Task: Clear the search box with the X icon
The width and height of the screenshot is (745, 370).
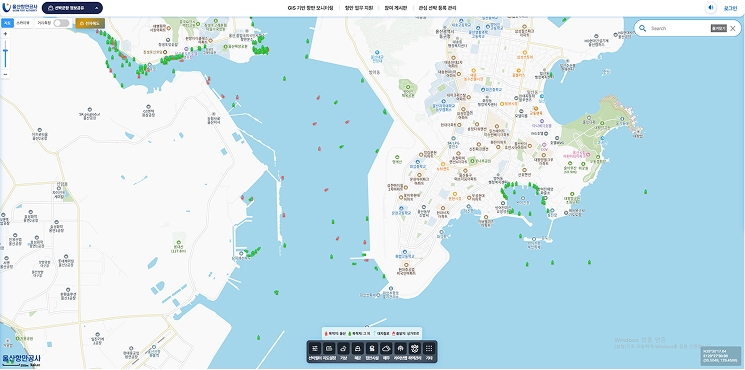Action: coord(733,28)
